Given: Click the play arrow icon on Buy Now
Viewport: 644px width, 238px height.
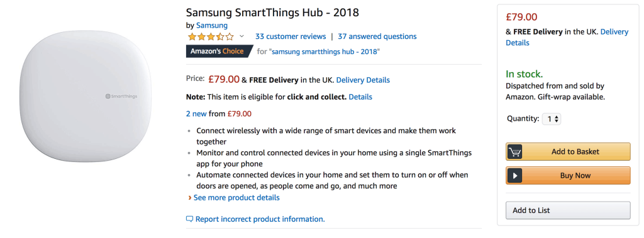Looking at the screenshot, I should click(514, 176).
